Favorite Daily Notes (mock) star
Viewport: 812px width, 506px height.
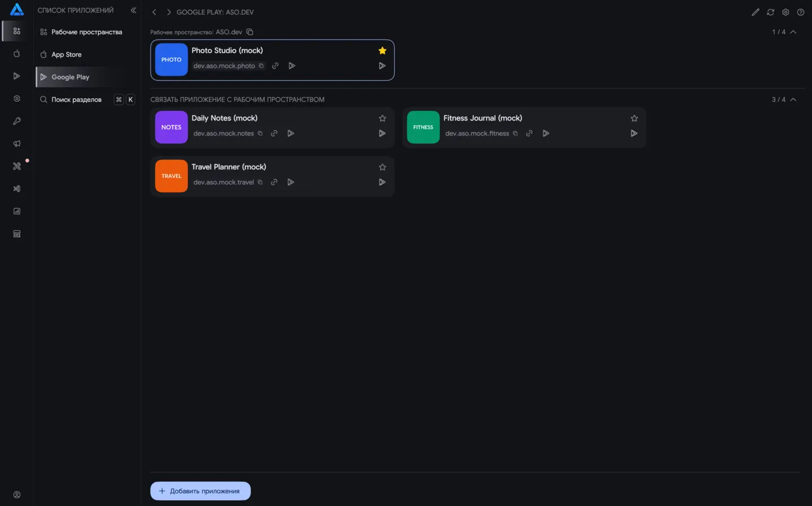tap(382, 118)
